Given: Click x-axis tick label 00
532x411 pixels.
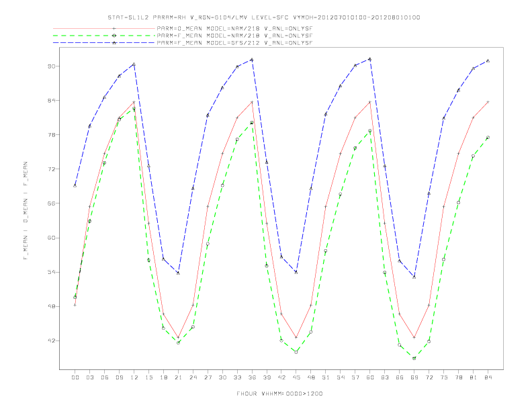Looking at the screenshot, I should point(75,377).
